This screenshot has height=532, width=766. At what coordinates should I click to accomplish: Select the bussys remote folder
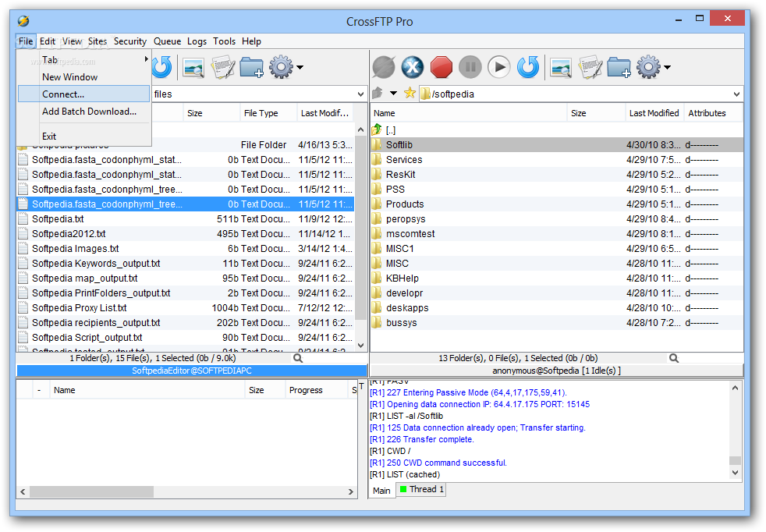557,322
